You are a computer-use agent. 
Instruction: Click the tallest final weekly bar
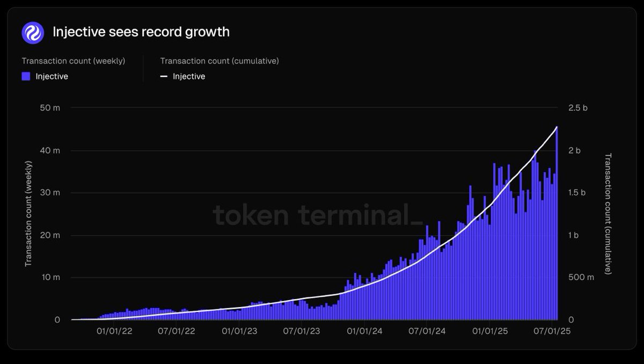point(557,223)
